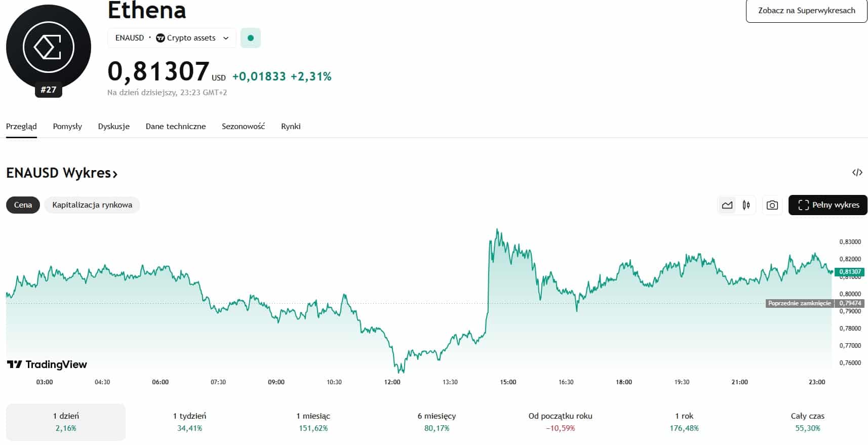
Task: Toggle chart to Cena view
Action: pos(23,205)
